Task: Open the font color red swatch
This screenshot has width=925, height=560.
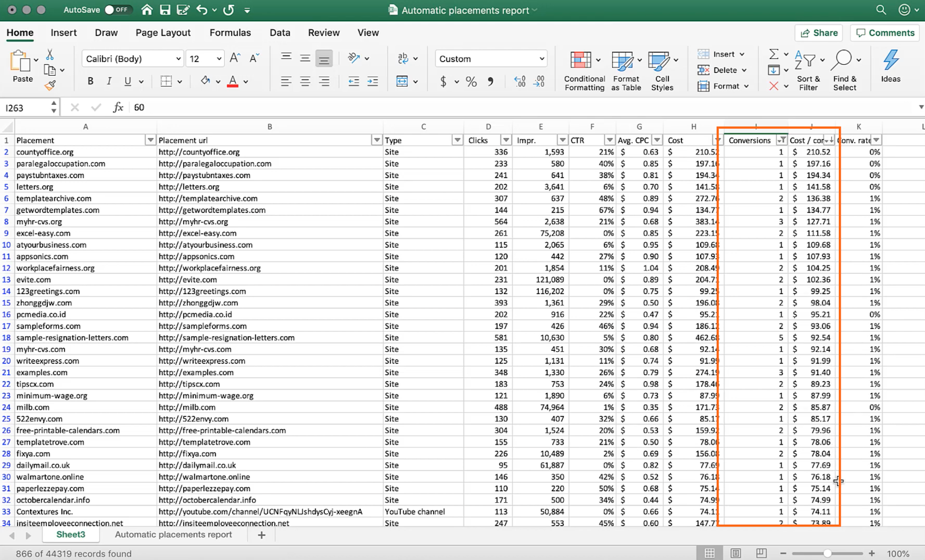Action: [x=232, y=81]
